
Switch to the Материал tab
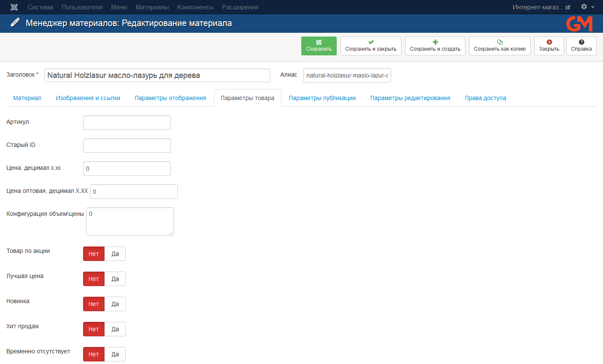click(27, 98)
